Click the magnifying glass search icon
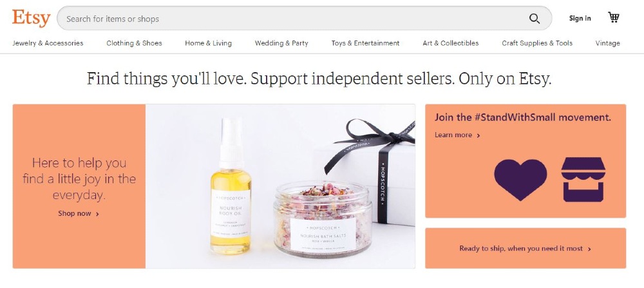 pyautogui.click(x=534, y=19)
